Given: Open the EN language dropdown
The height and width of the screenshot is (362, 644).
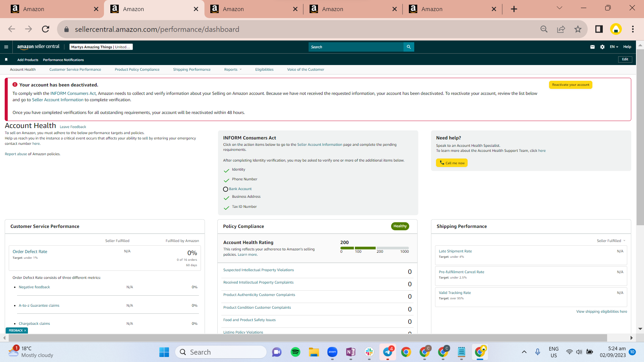Looking at the screenshot, I should coord(614,47).
